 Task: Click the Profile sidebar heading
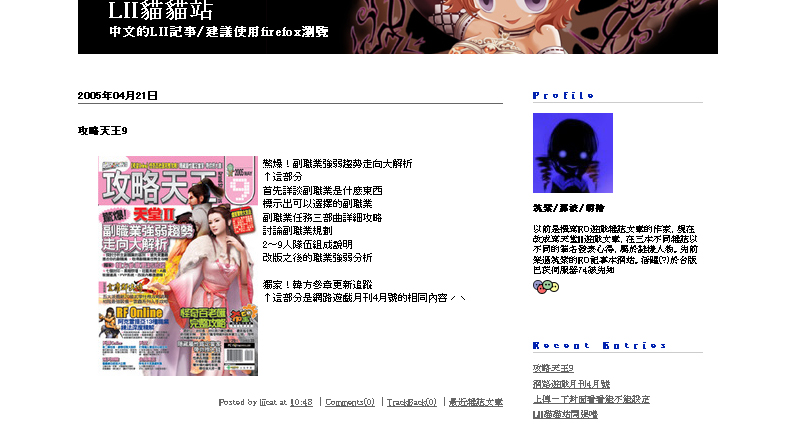pos(563,96)
